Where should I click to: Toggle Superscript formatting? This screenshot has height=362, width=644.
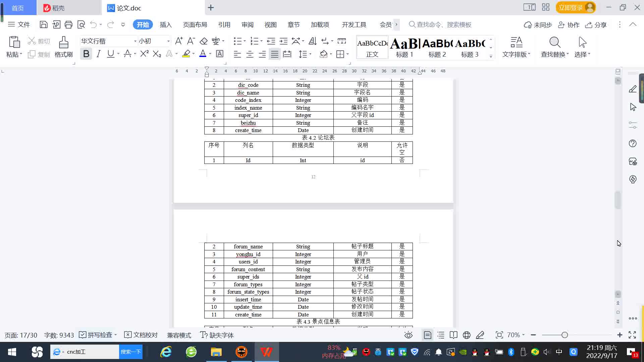145,54
